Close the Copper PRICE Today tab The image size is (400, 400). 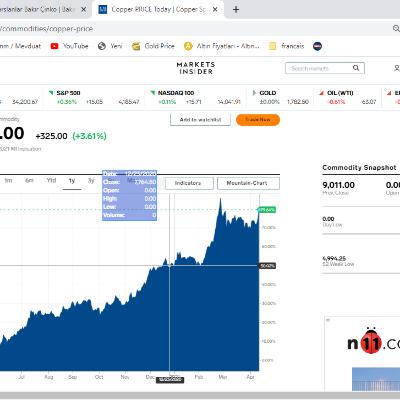(215, 10)
